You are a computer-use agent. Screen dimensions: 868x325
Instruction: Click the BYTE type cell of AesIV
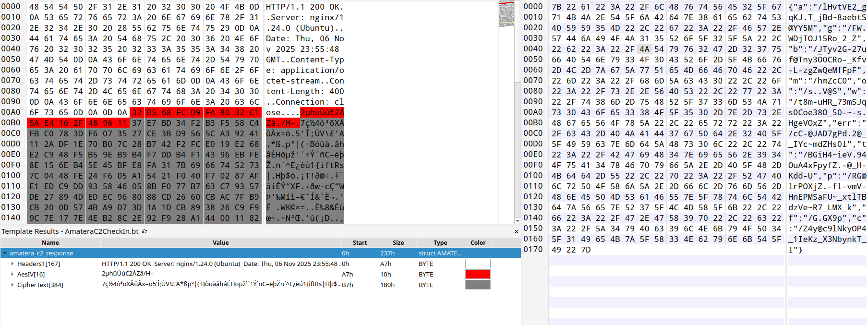pyautogui.click(x=426, y=274)
